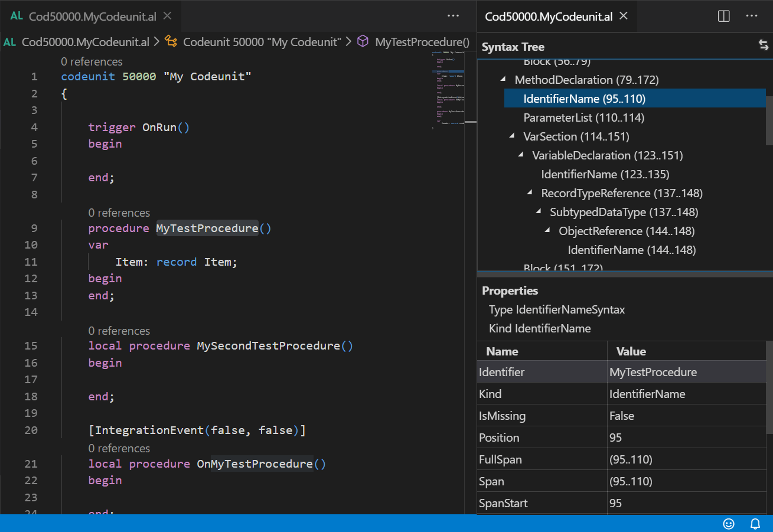This screenshot has height=532, width=773.
Task: Switch to the left Cod50000.MyCodeunit.al tab
Action: (89, 16)
